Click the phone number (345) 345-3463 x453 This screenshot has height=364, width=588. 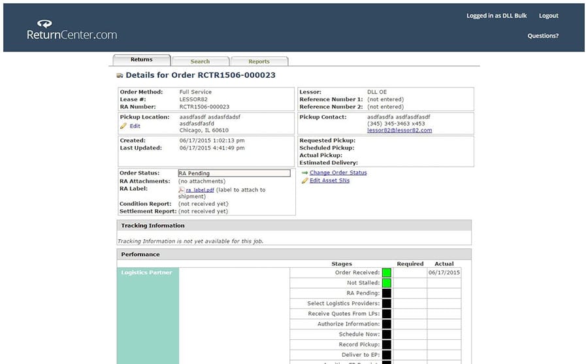(x=396, y=124)
